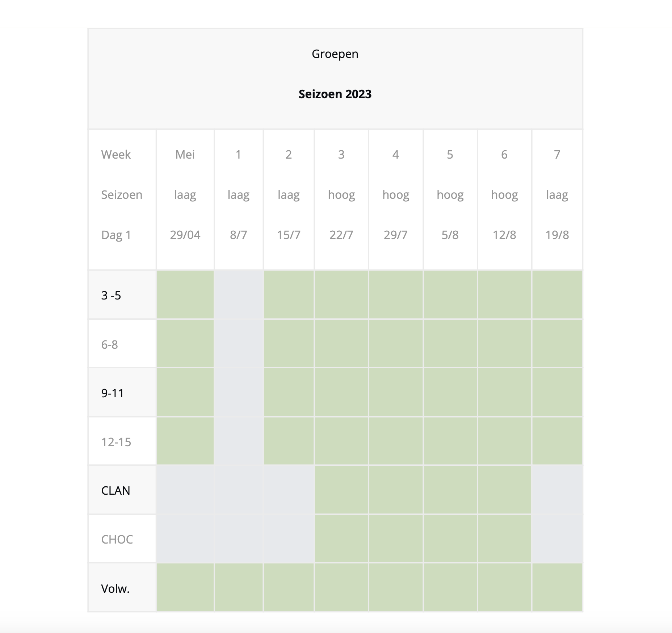Click the CHOC row label
This screenshot has height=633, width=672.
pyautogui.click(x=117, y=539)
